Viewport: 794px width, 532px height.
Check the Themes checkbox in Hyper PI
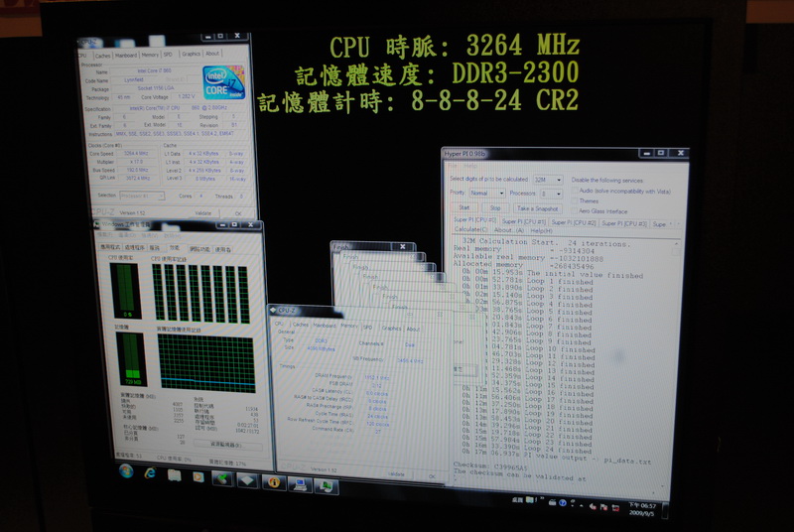pos(575,200)
